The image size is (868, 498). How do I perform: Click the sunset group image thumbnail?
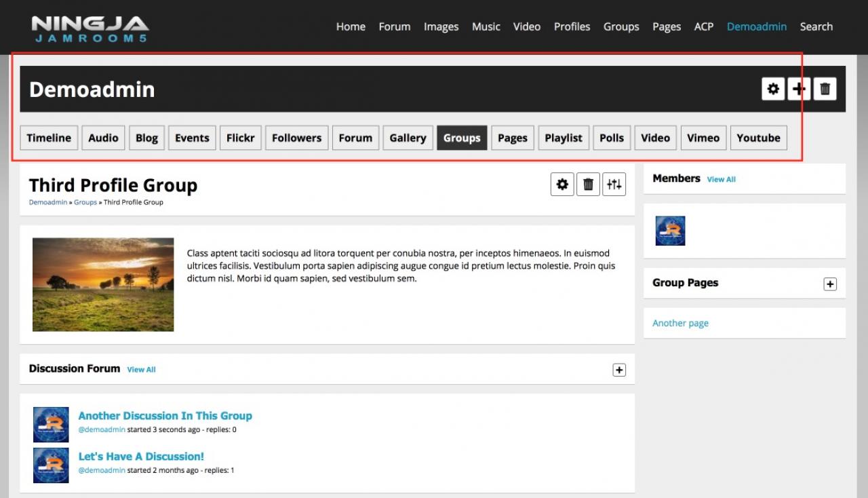[x=103, y=284]
